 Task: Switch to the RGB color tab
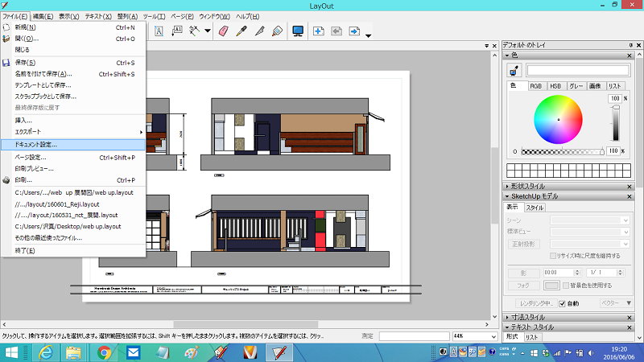click(x=535, y=86)
